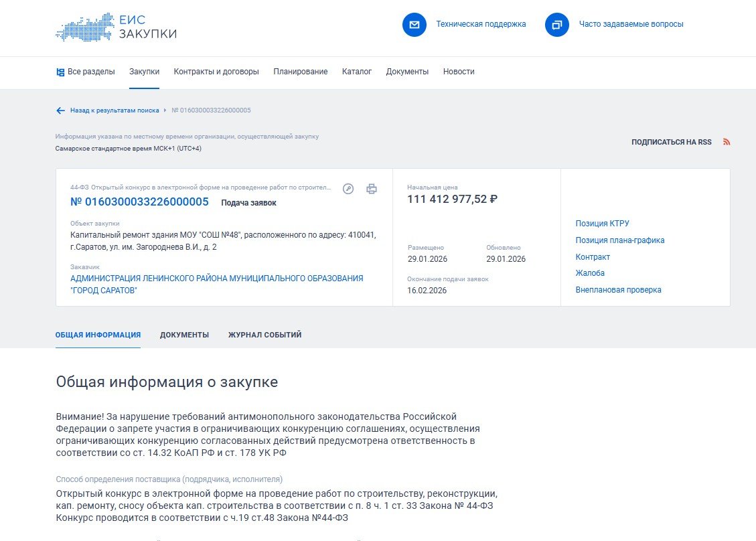Open the 'Все разделы' sections menu
The height and width of the screenshot is (541, 756).
(x=86, y=72)
